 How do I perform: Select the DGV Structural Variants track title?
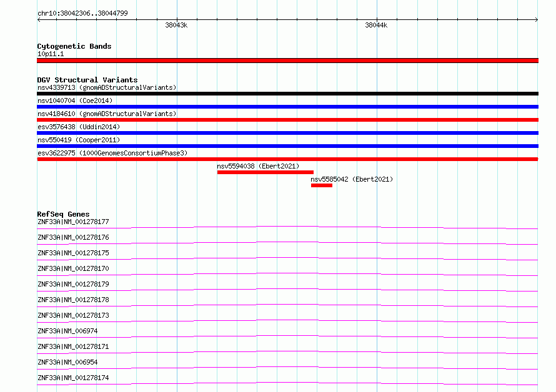coord(87,80)
